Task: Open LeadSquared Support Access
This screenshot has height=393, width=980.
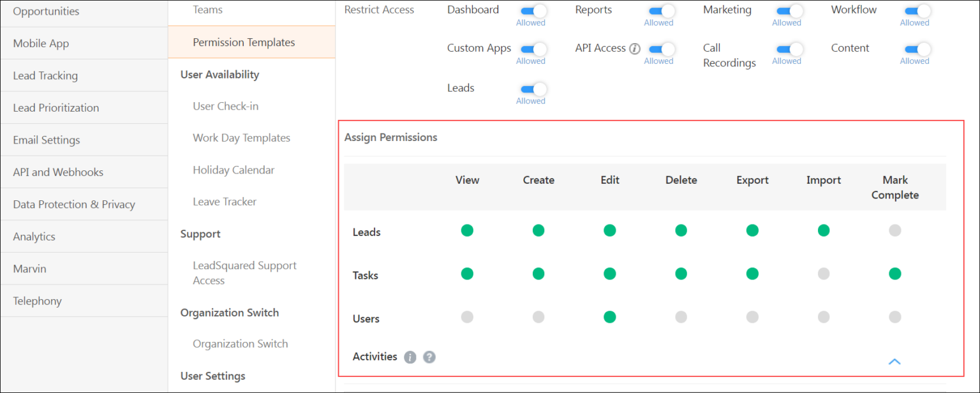Action: [244, 272]
